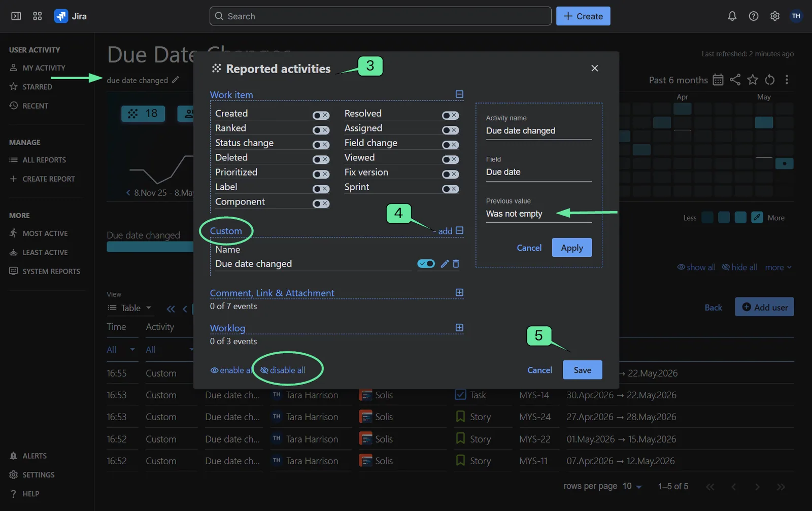Enable the Sprint activity toggle
The image size is (812, 511).
[450, 189]
